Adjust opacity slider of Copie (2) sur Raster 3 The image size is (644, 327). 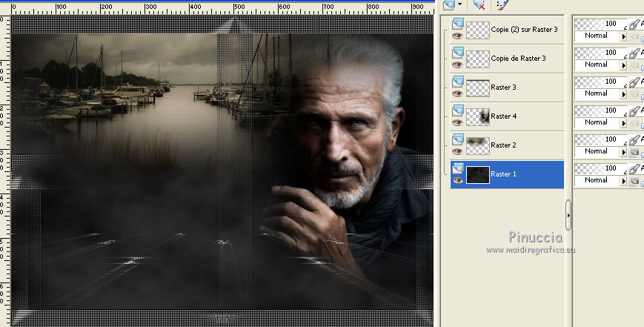point(600,24)
